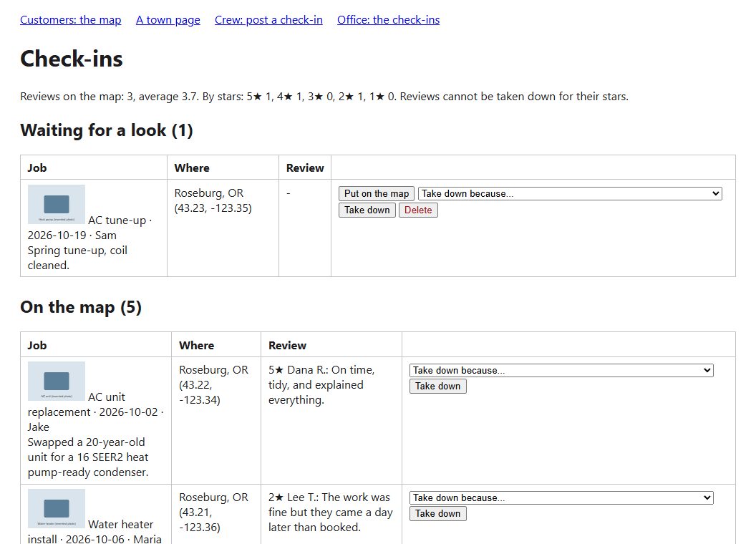
Task: Open Crew: post a check-in link
Action: [268, 20]
